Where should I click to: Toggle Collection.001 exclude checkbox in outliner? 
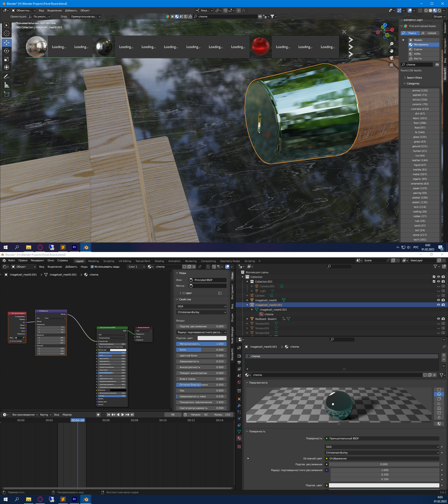point(434,281)
